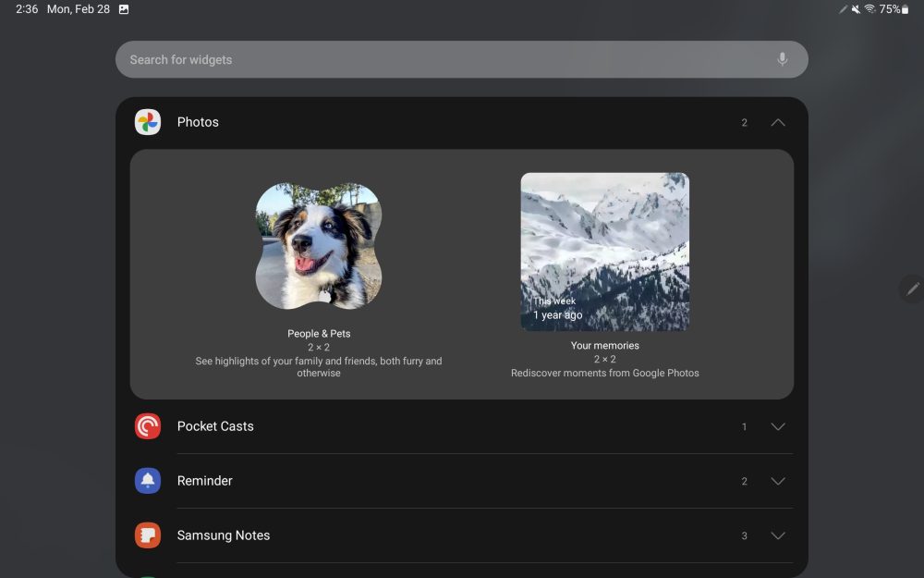Viewport: 924px width, 578px height.
Task: Expand the Samsung Notes widget list
Action: click(x=777, y=535)
